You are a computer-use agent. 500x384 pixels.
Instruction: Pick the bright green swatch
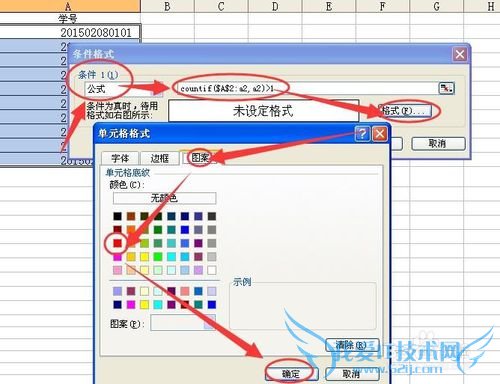[158, 256]
